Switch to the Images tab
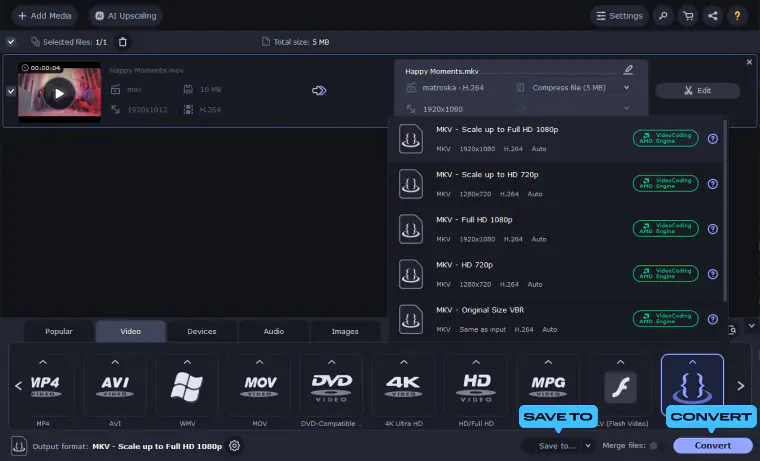 345,332
